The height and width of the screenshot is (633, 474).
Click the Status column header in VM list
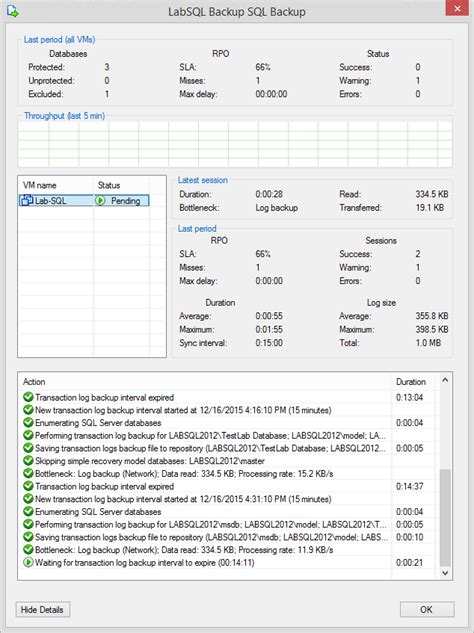(109, 185)
